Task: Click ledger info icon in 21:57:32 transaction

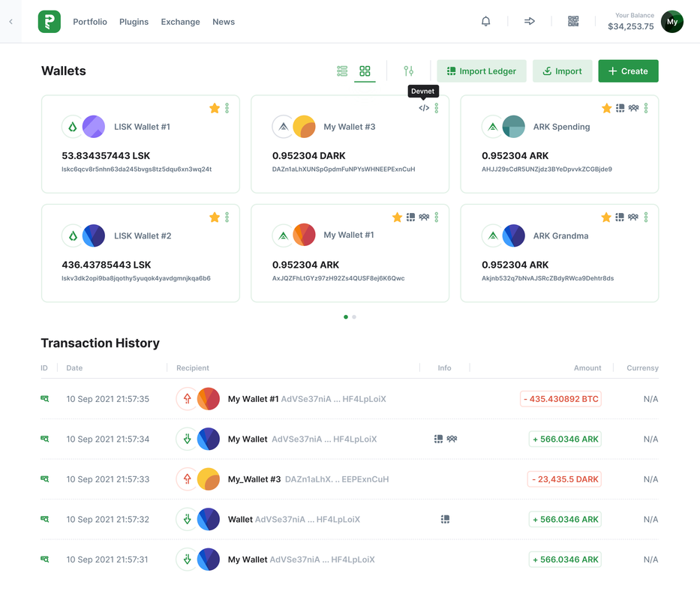Action: [x=445, y=519]
